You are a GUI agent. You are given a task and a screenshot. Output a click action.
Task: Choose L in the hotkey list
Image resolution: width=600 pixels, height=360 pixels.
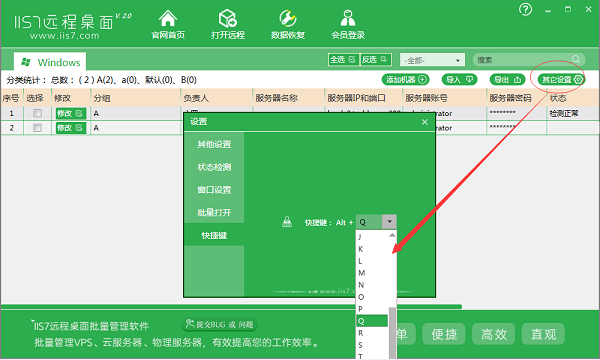tap(372, 261)
